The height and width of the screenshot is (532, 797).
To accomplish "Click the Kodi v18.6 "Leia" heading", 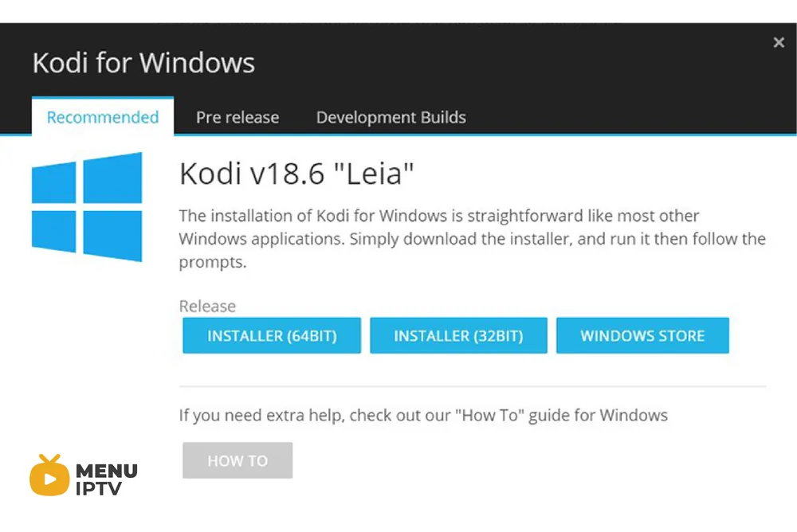I will click(296, 174).
